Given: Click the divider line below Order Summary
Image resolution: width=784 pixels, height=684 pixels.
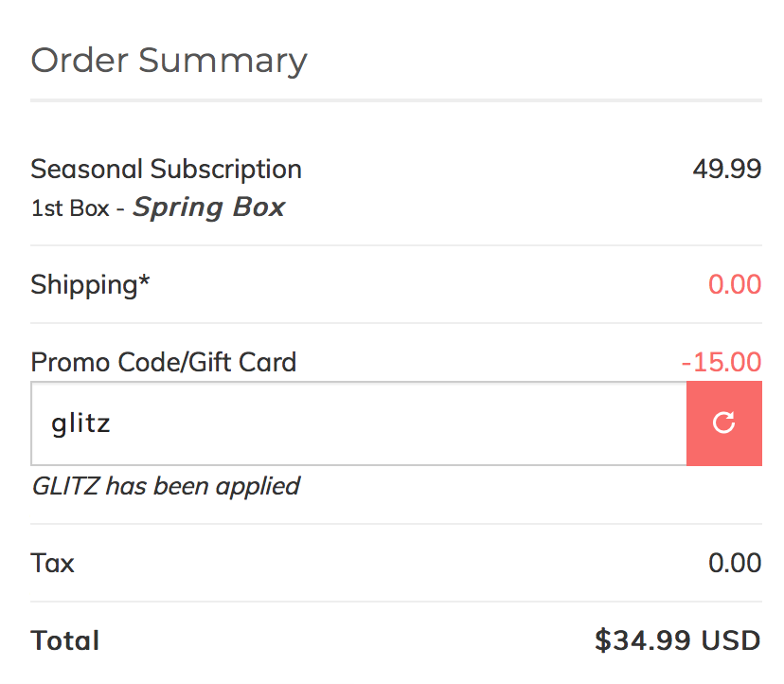Looking at the screenshot, I should pos(396,100).
